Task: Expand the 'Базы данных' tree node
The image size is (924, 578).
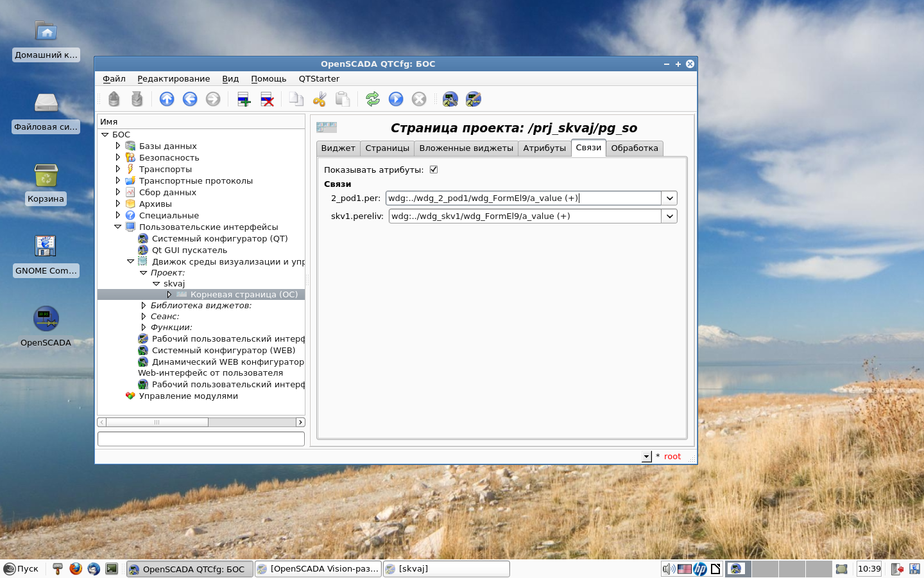Action: pyautogui.click(x=118, y=146)
